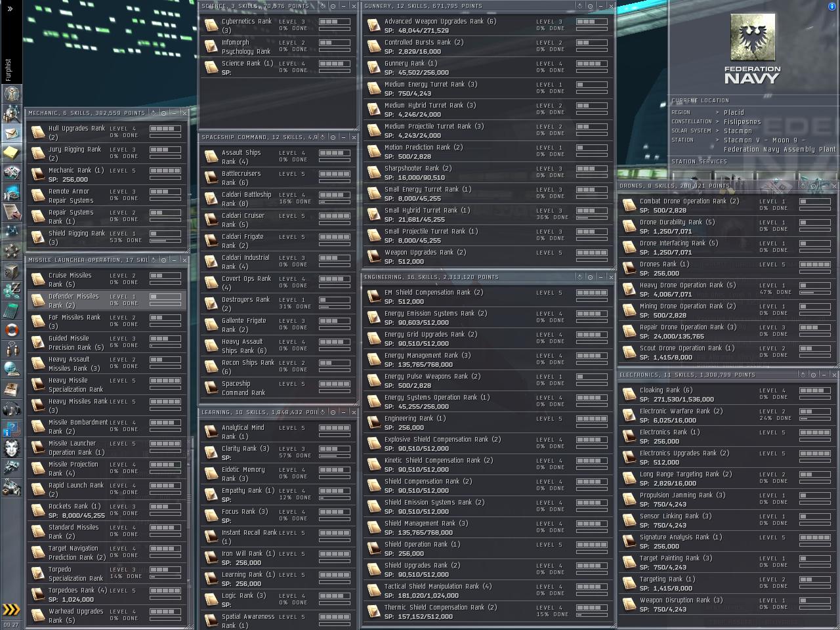Viewport: 840px width, 630px height.
Task: Open the jukebox headphones icon
Action: point(11,408)
